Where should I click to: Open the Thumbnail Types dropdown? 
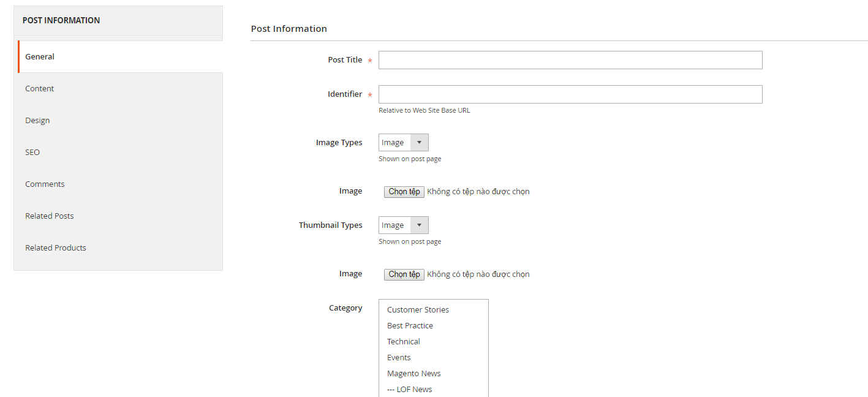[x=403, y=225]
